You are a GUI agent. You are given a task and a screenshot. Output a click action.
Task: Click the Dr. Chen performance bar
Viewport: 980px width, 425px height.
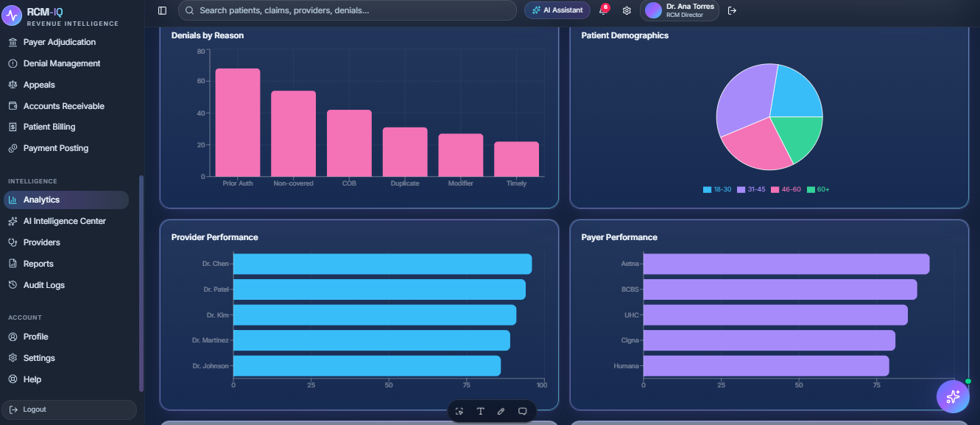click(x=382, y=264)
